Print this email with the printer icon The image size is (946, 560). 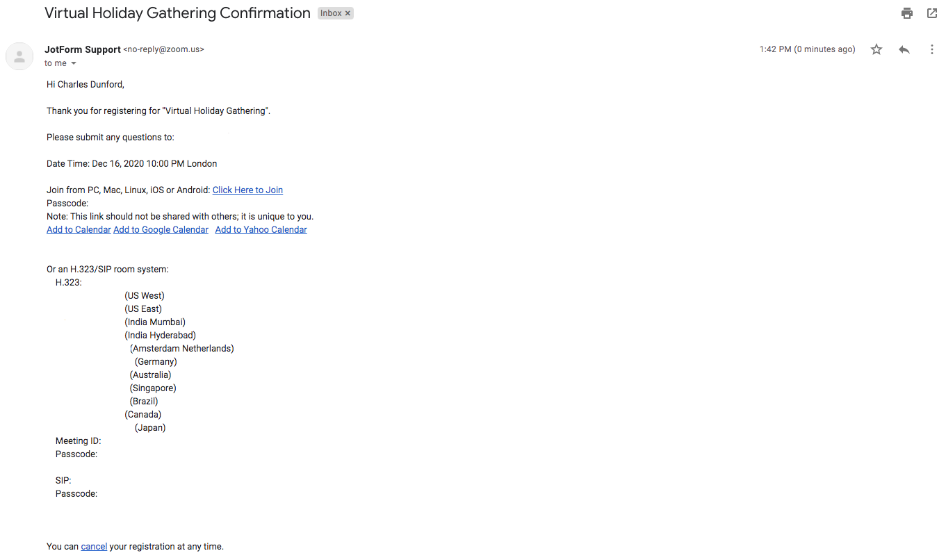906,13
